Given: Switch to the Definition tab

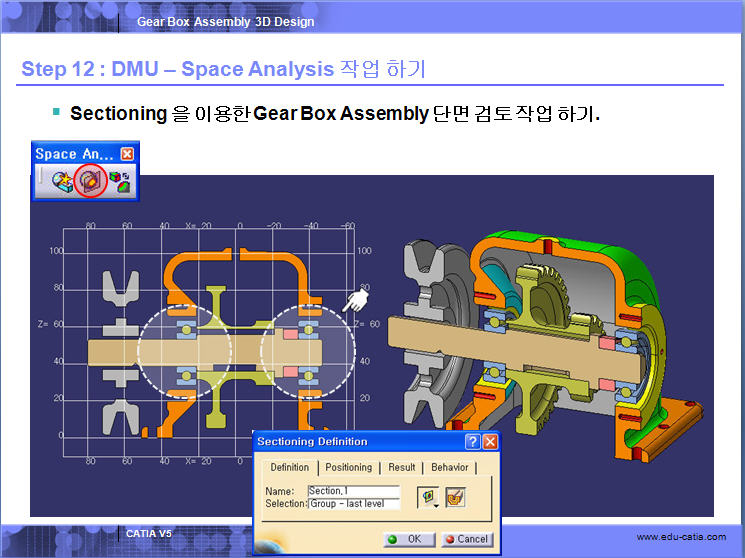Looking at the screenshot, I should [x=290, y=467].
